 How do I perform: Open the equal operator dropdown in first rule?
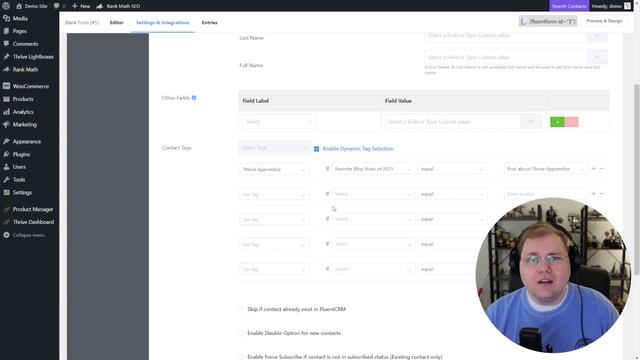[x=452, y=169]
